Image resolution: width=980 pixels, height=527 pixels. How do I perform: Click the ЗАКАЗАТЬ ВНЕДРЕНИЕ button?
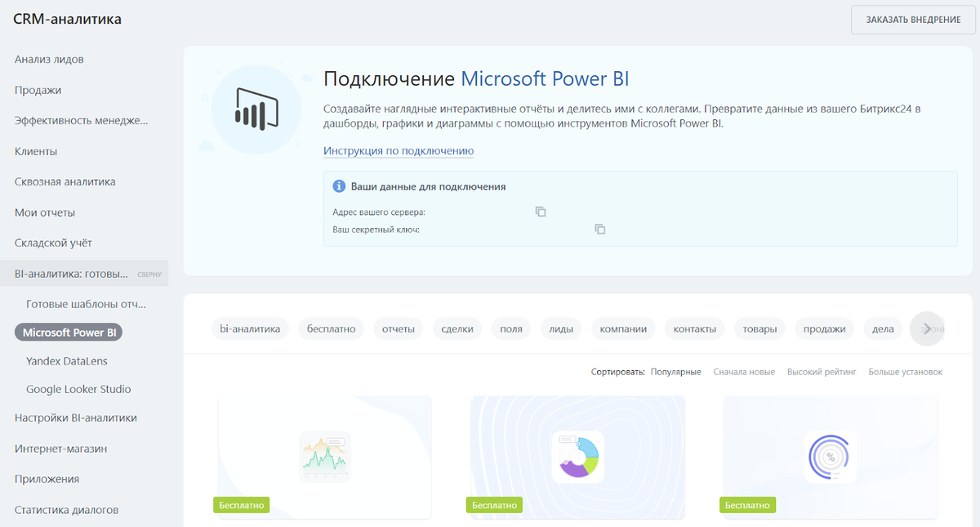(913, 20)
